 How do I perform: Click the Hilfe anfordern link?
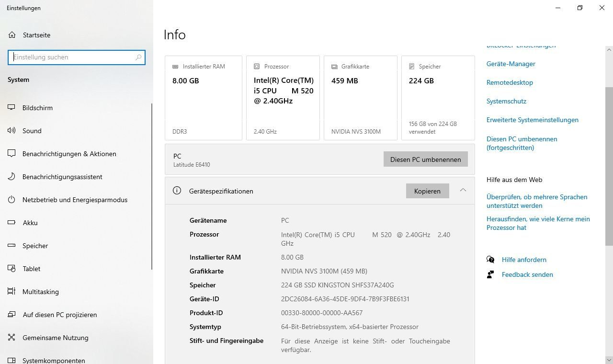pos(524,260)
